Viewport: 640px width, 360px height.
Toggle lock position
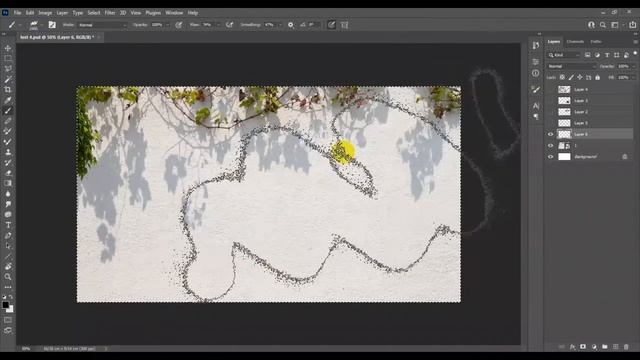click(580, 77)
